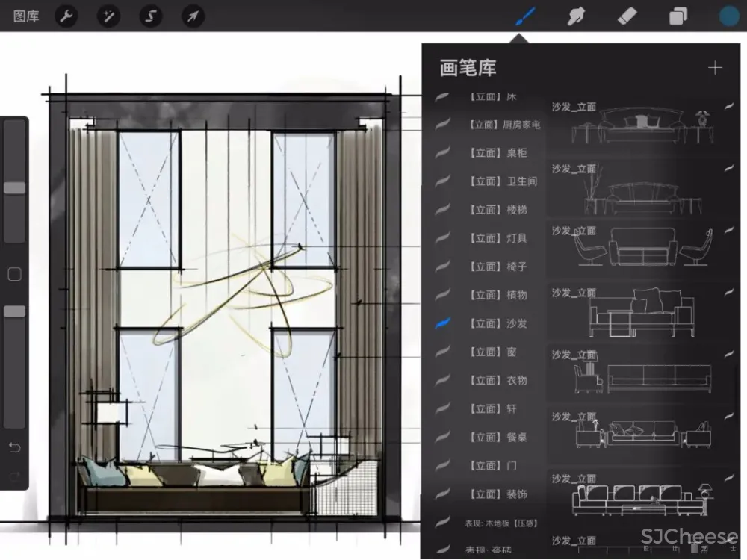The width and height of the screenshot is (747, 560).
Task: Tap the square modifier button on sidebar
Action: pyautogui.click(x=14, y=274)
